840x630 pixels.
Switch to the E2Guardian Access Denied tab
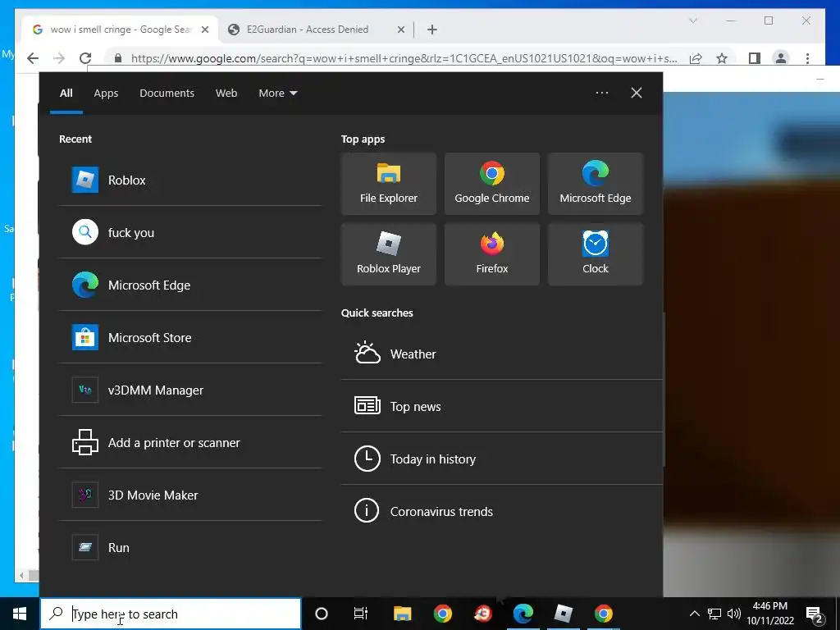pyautogui.click(x=316, y=30)
